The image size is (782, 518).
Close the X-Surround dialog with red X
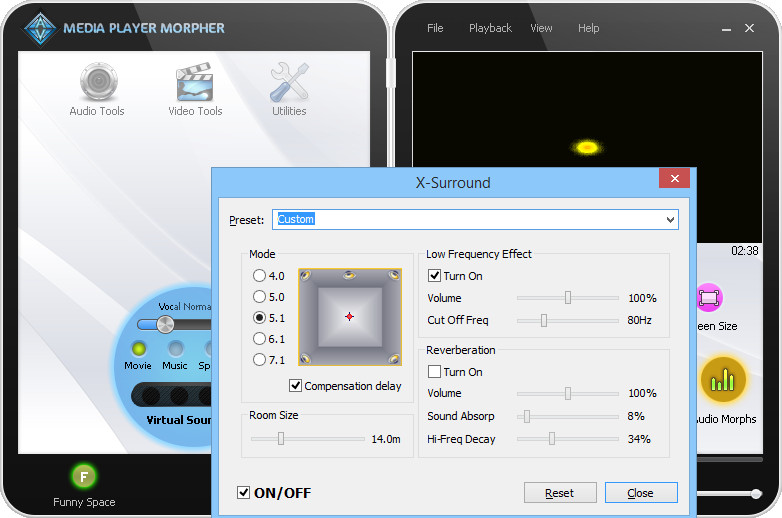[x=674, y=178]
